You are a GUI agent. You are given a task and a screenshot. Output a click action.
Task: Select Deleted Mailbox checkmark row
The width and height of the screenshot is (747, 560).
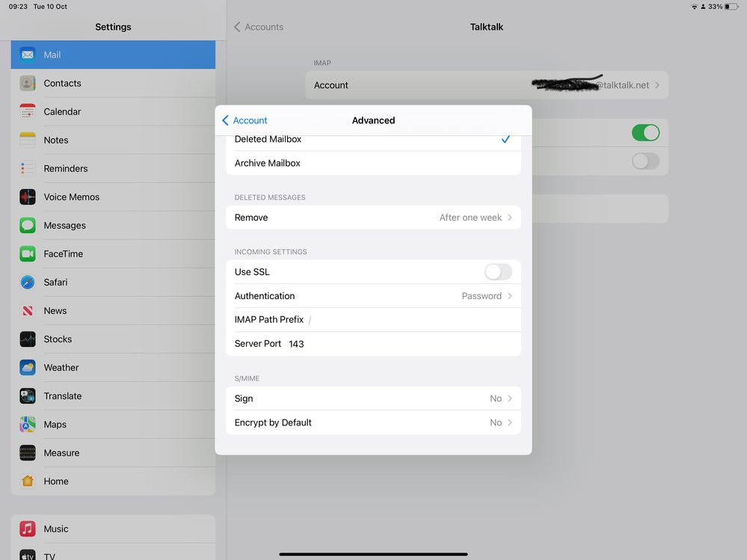coord(373,140)
